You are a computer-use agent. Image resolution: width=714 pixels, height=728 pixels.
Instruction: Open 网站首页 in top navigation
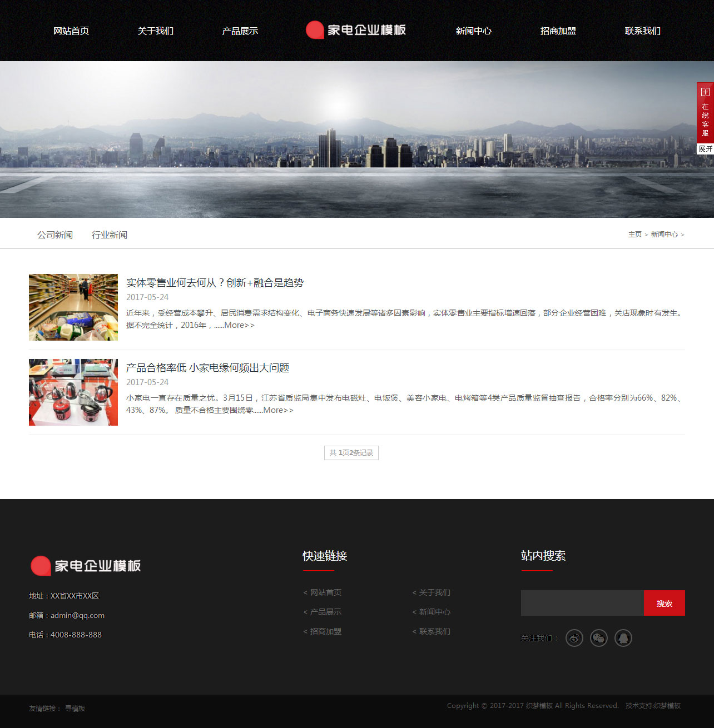(71, 31)
